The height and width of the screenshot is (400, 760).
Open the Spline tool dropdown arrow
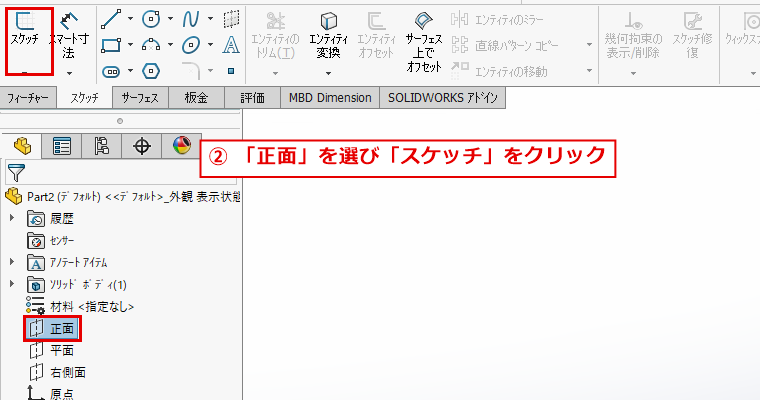[x=210, y=19]
